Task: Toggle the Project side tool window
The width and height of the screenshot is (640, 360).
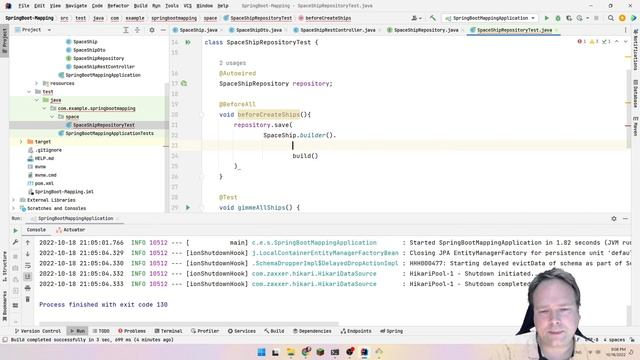Action: coord(4,40)
